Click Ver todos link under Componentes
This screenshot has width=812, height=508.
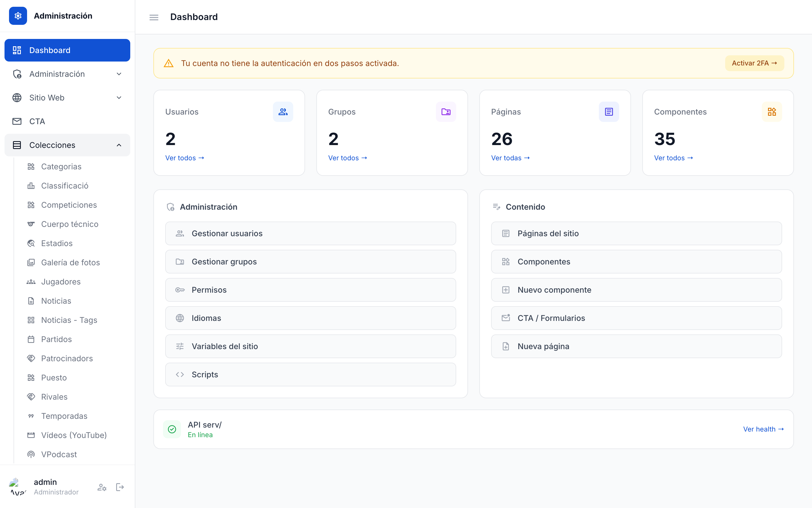pos(673,158)
